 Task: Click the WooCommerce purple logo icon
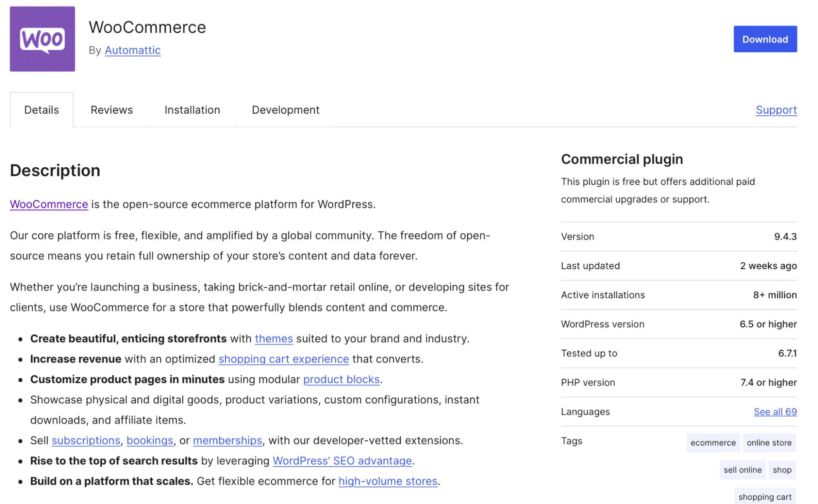tap(42, 39)
